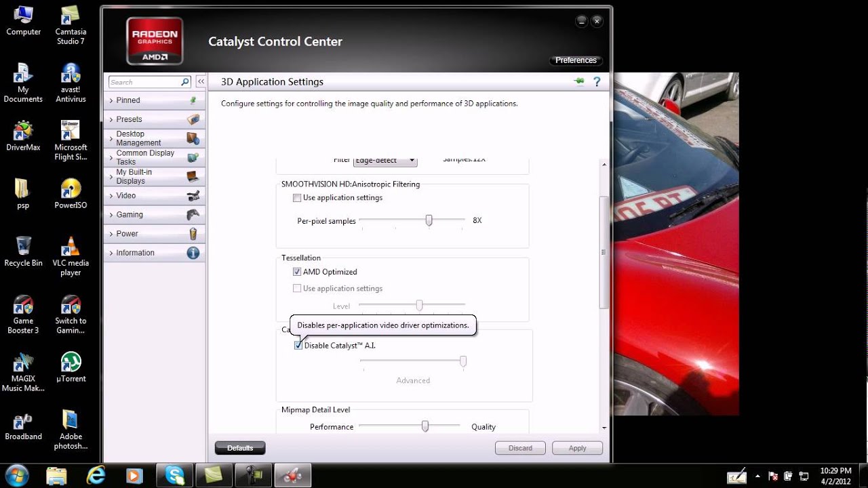Image resolution: width=868 pixels, height=488 pixels.
Task: Open Internet Explorer from the taskbar
Action: point(95,475)
